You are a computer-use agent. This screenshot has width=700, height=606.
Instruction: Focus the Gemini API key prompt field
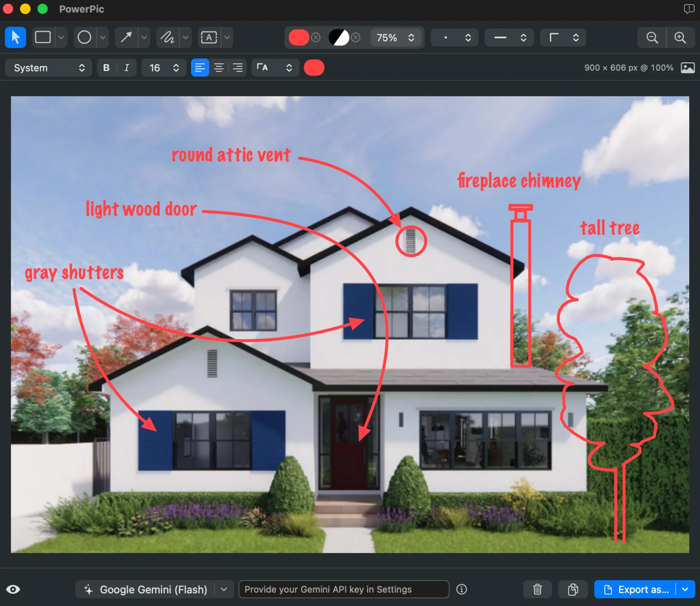tap(344, 589)
